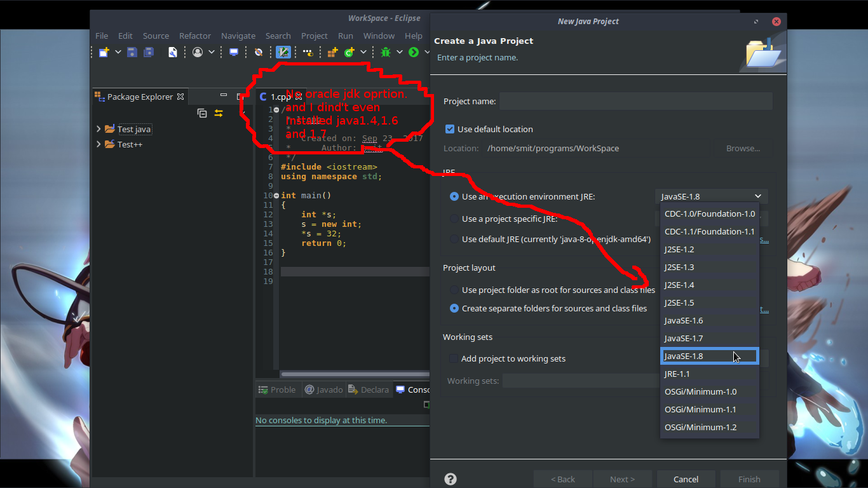
Task: Minimize the Package Explorer view
Action: coord(224,96)
